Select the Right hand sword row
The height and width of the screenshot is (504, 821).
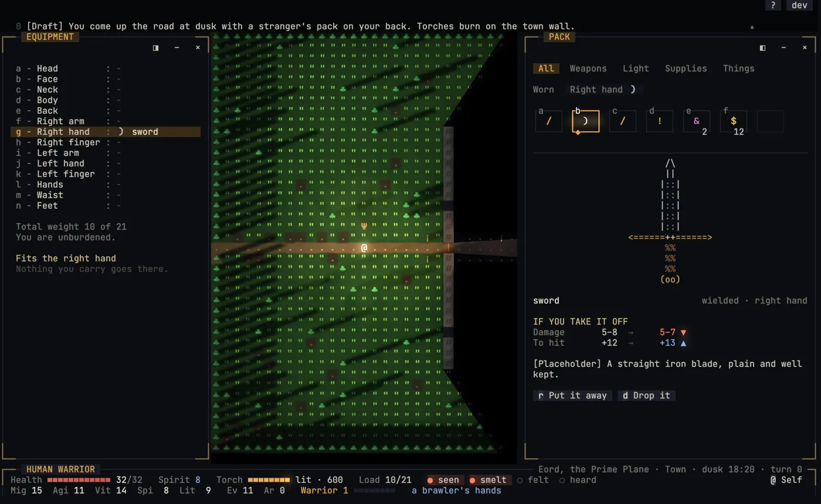tap(106, 132)
